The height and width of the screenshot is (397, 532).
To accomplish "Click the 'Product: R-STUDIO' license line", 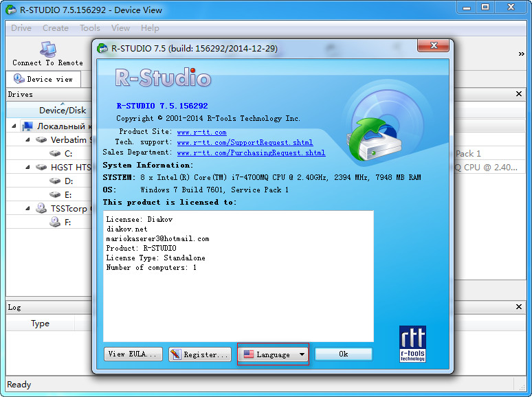I will (141, 248).
